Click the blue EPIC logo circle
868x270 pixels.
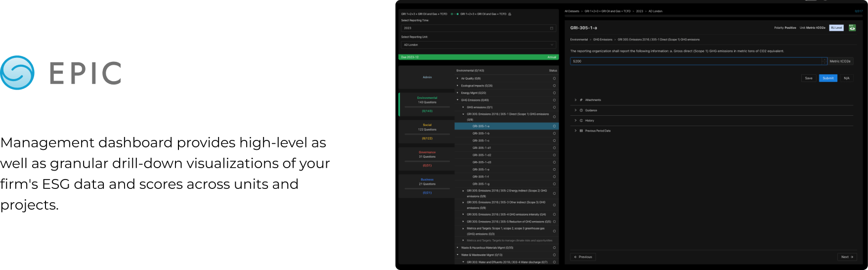coord(17,73)
